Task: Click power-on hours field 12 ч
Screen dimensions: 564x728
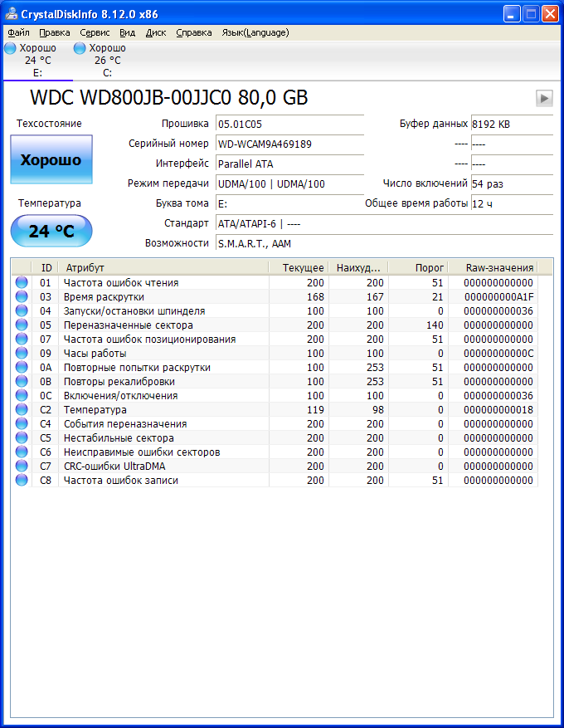Action: pos(512,204)
